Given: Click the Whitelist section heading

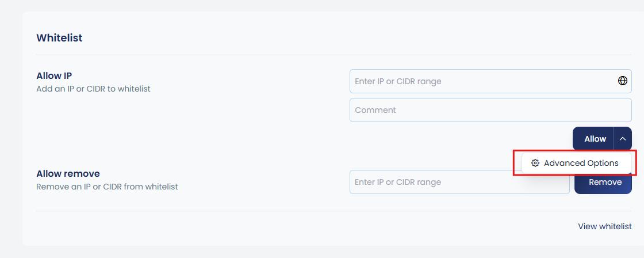Looking at the screenshot, I should pos(59,38).
